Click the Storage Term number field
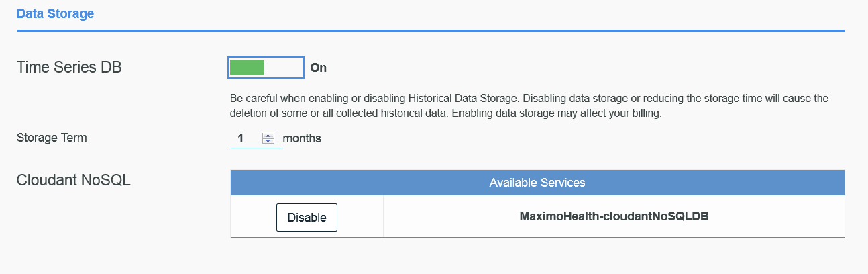Screen dimensions: 868x274 click(244, 139)
